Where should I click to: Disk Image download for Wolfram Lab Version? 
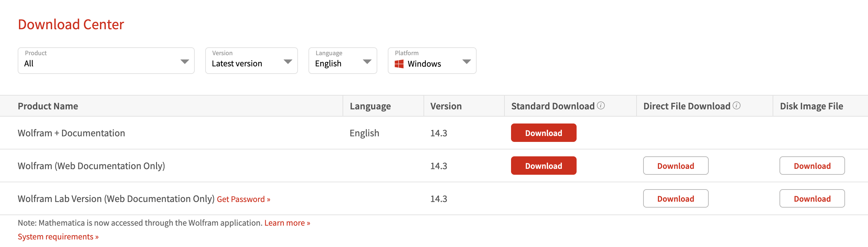[812, 199]
